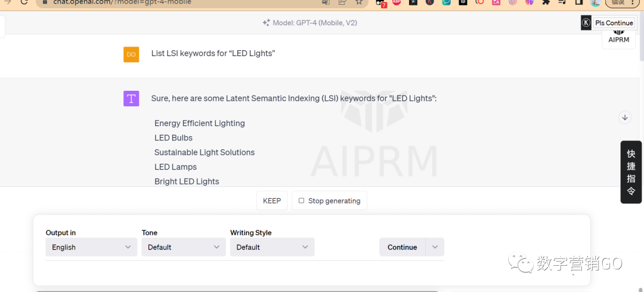Click the Writing Style label
This screenshot has width=644, height=292.
pyautogui.click(x=251, y=233)
